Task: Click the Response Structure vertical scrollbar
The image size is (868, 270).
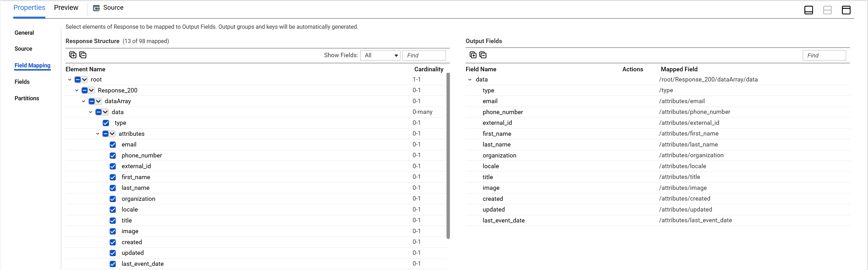Action: point(448,156)
